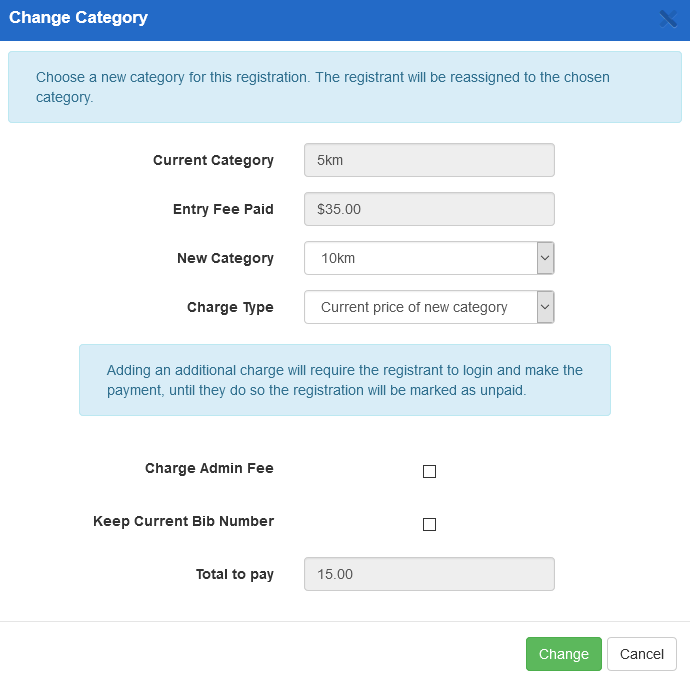
Task: Click the Keep Current Bib Number label
Action: click(x=183, y=521)
